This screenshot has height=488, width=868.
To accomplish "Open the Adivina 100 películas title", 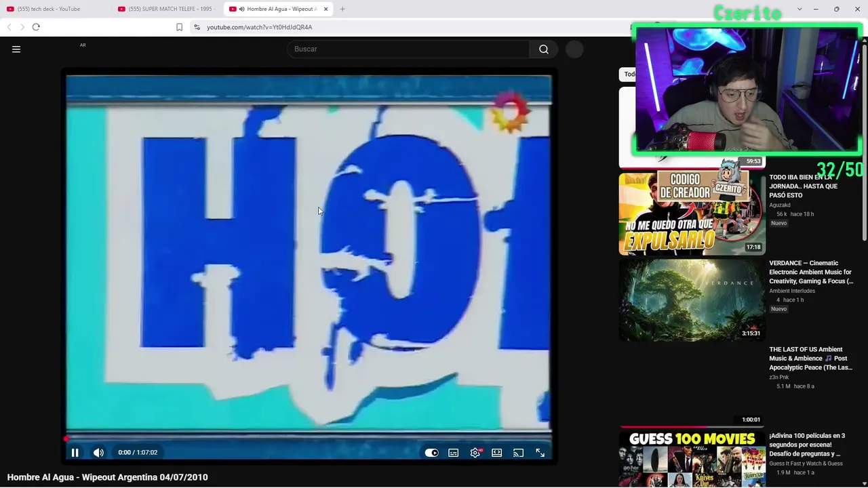I will [807, 445].
